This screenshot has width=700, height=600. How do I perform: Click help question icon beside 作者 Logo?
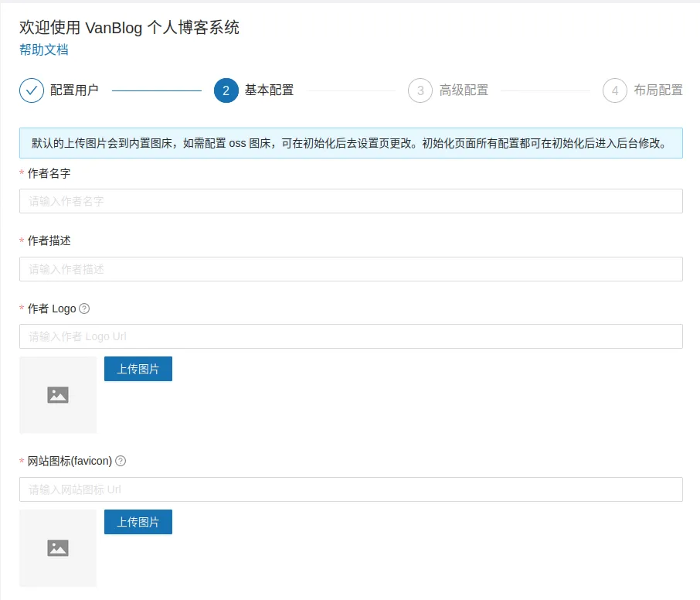coord(85,309)
